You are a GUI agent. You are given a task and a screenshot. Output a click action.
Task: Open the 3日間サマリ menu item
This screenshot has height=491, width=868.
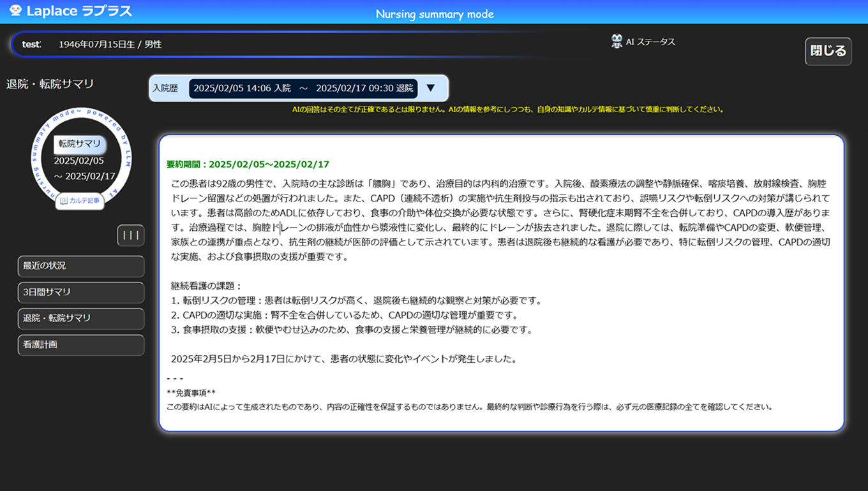(x=80, y=292)
